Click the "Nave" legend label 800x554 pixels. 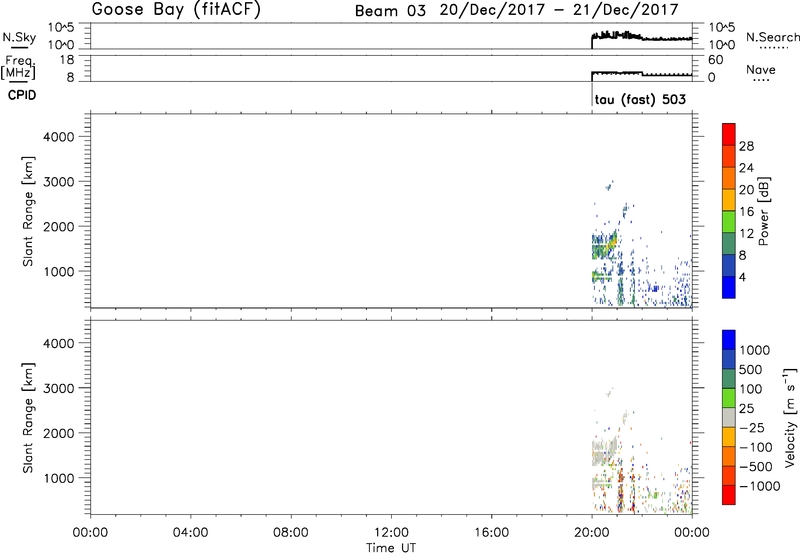(x=761, y=69)
